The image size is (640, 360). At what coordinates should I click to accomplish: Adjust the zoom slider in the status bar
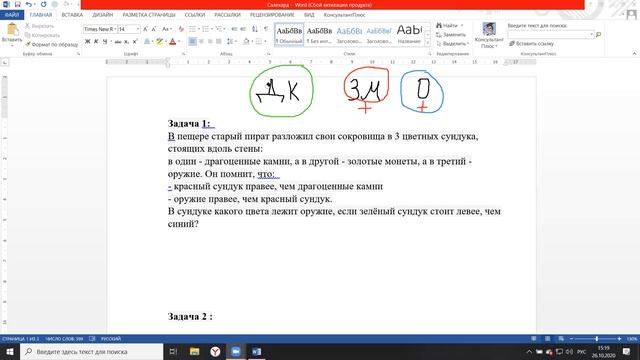[596, 339]
